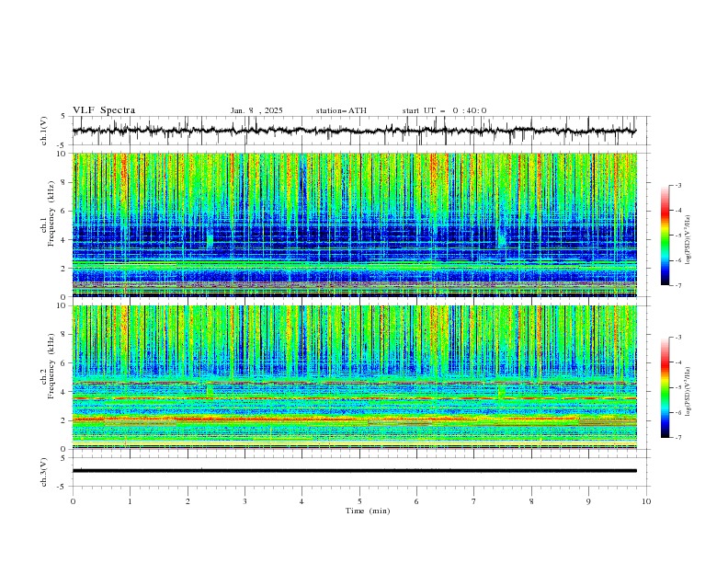Click the "Time (min)" axis label
728x563 pixels.
(368, 511)
